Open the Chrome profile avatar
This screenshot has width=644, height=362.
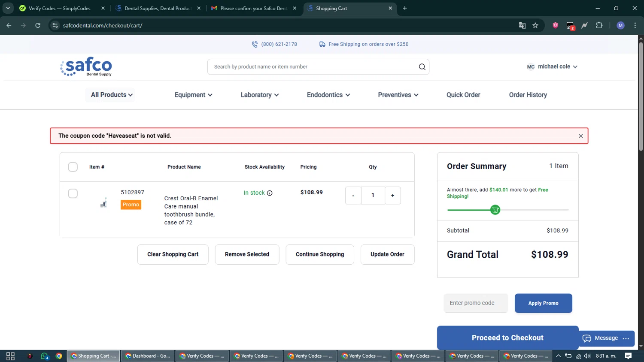click(620, 25)
